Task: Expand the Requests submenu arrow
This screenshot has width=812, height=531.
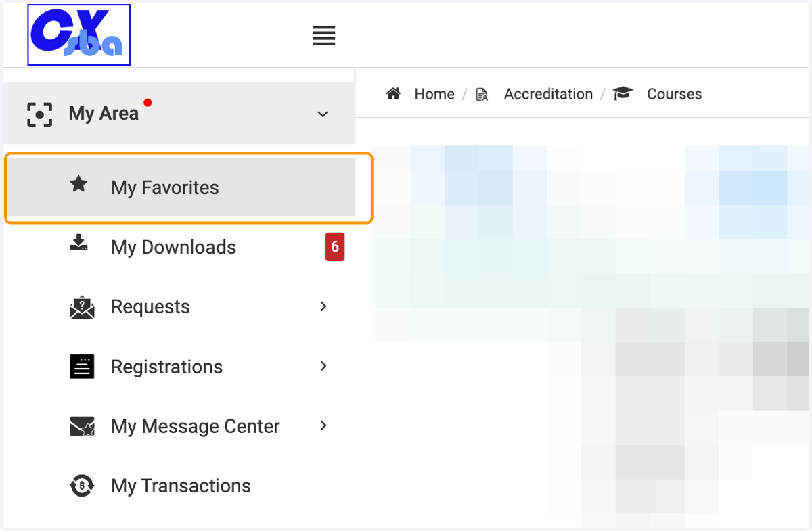Action: click(x=323, y=306)
